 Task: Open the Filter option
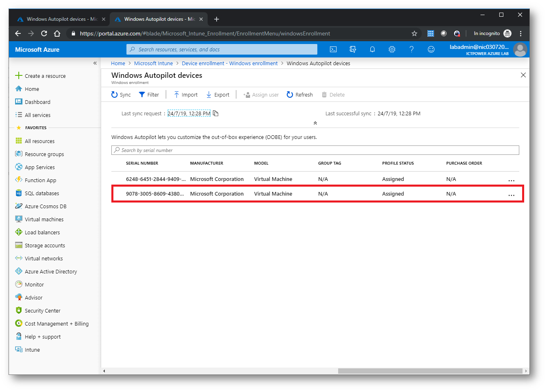(x=149, y=95)
